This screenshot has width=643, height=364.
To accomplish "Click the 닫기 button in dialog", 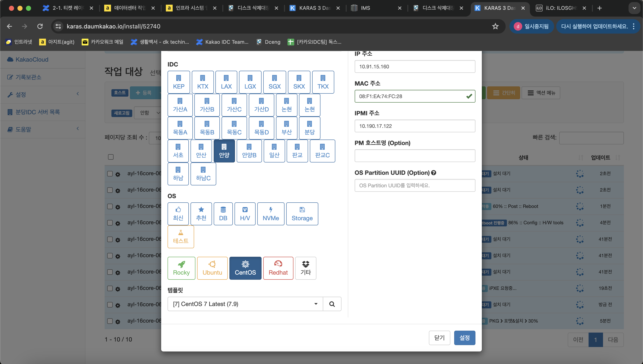I will tap(439, 338).
